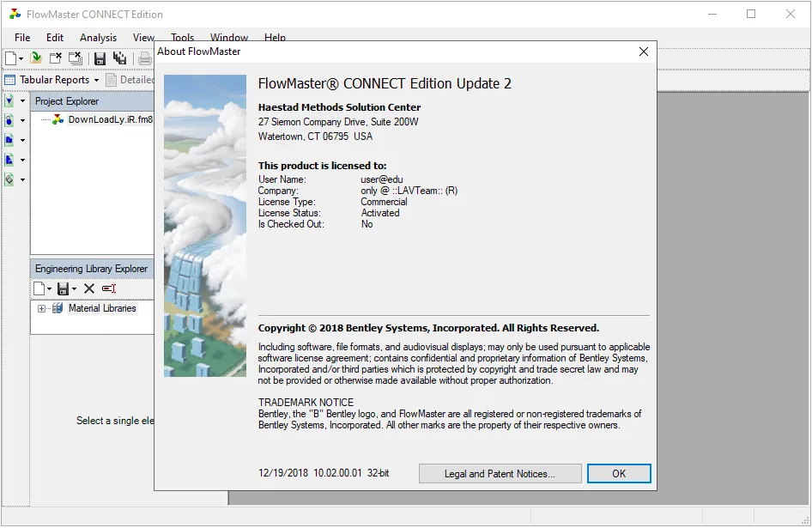
Task: Click Delete X icon in Engineering Library Explorer
Action: coord(89,288)
